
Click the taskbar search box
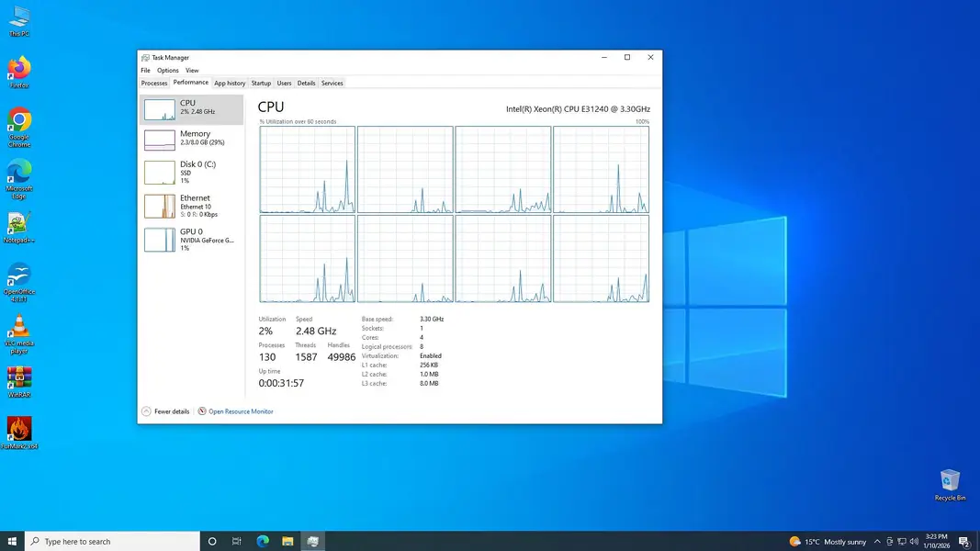[x=112, y=541]
